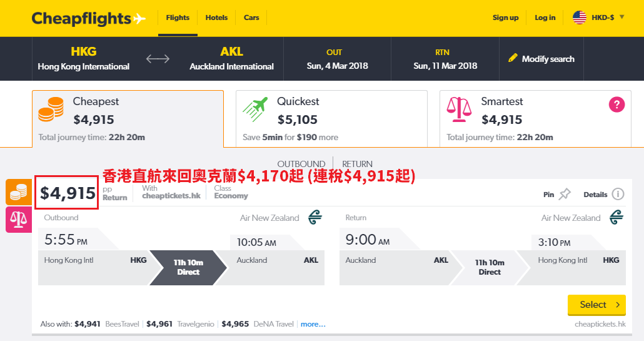Select the RTN date Sun, 11 Mar 2018
This screenshot has width=644, height=341.
445,59
